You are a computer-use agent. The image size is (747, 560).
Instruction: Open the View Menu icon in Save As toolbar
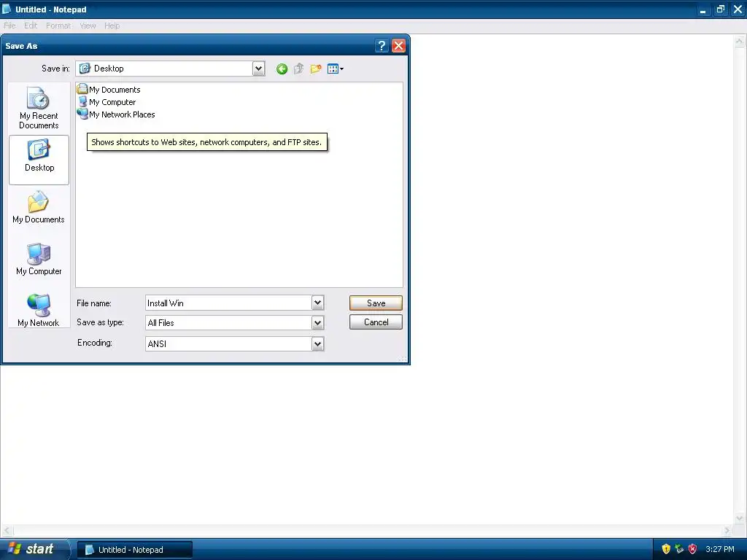(x=336, y=69)
